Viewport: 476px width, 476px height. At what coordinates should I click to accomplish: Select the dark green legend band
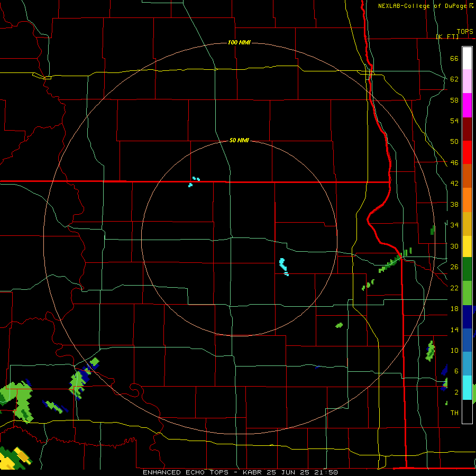point(467,269)
